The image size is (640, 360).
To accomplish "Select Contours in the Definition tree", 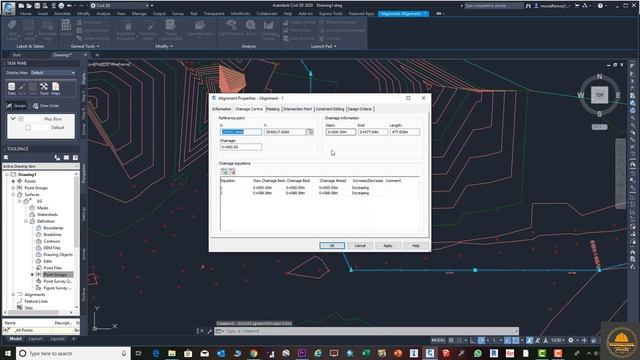I will (x=51, y=241).
